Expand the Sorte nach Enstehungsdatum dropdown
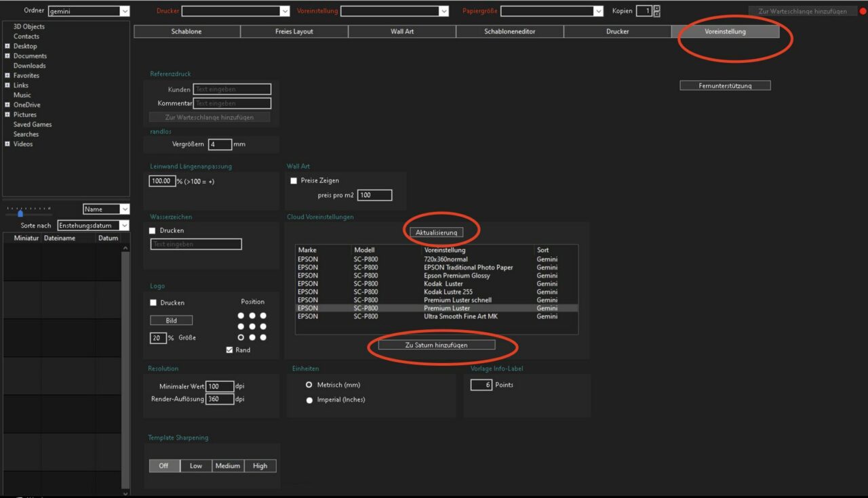Screen dimensions: 868x498 coord(124,226)
